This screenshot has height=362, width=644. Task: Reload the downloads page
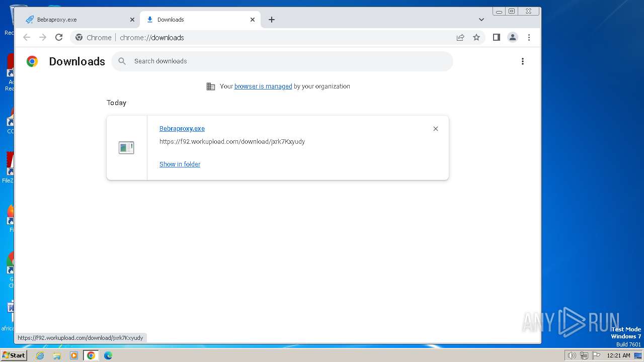pos(59,37)
